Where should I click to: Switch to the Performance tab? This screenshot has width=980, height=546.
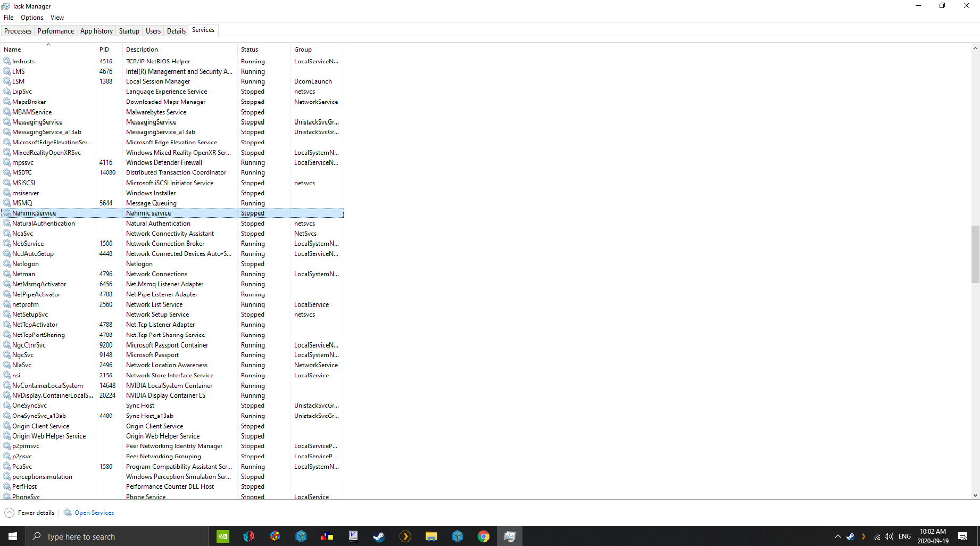click(56, 31)
